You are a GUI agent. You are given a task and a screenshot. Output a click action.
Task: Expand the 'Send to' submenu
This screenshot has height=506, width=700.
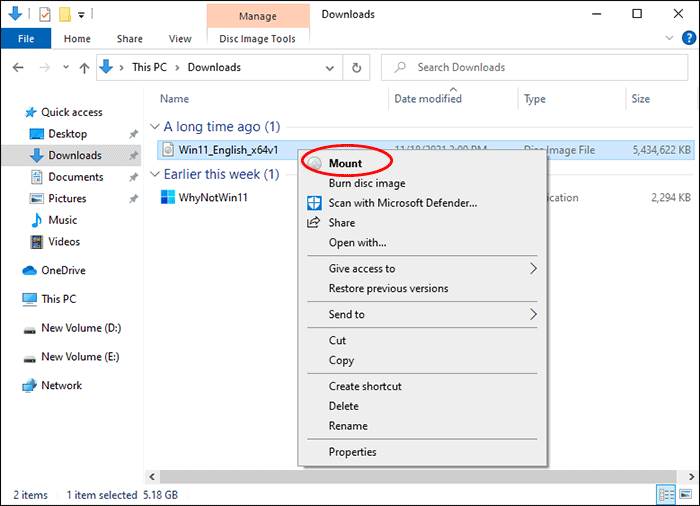533,314
